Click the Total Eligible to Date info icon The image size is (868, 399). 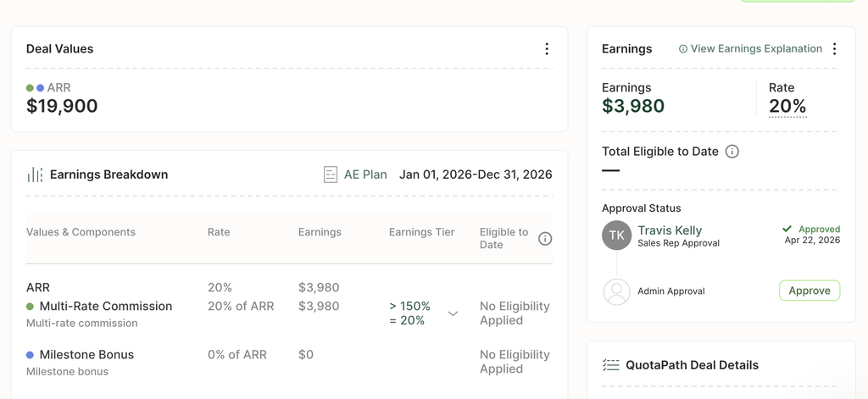(732, 152)
